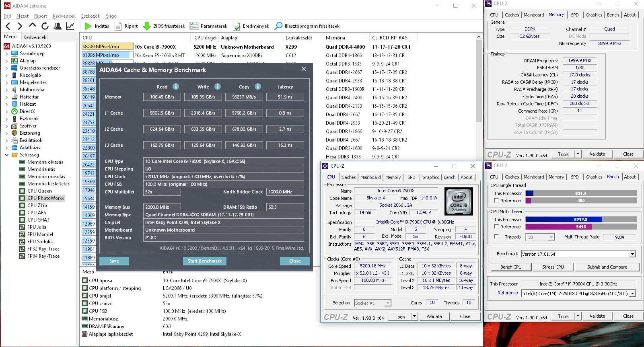
Task: Open the Kedvencek menu
Action: tap(64, 16)
